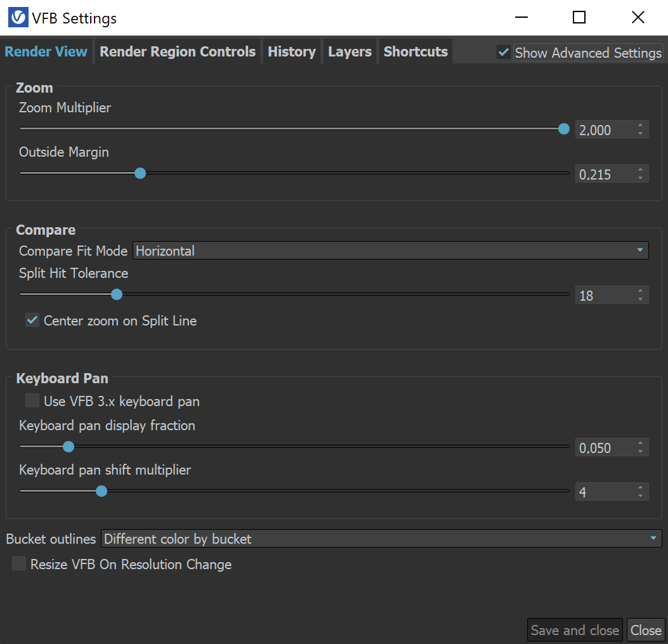Click the Keyboard pan display fraction slider handle

coord(68,447)
